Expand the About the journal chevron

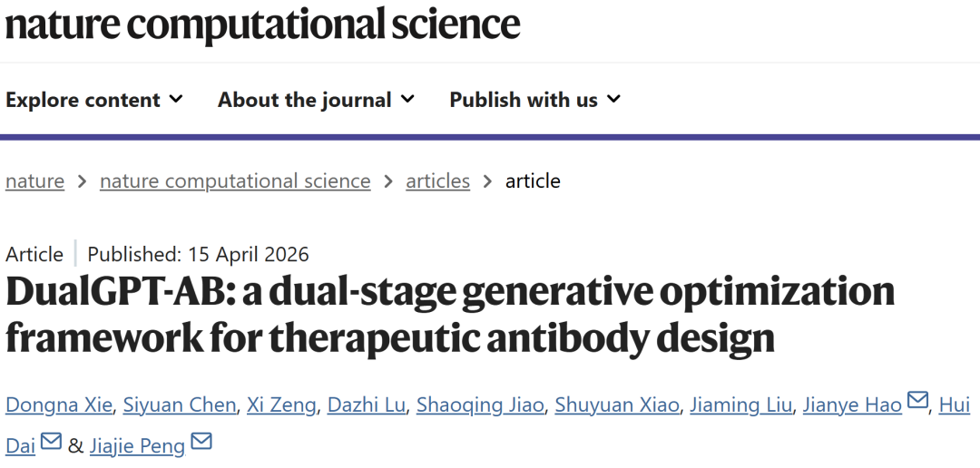(407, 99)
